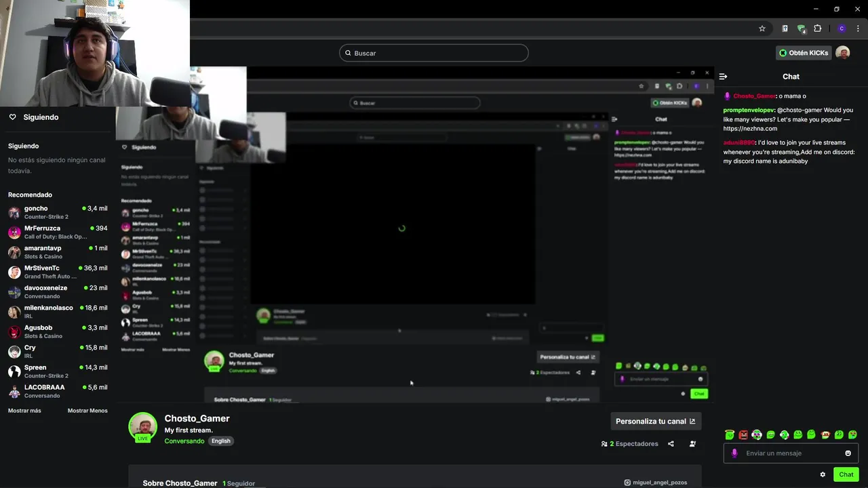Click the purple microphone badge in the message box
868x488 pixels.
pos(734,453)
